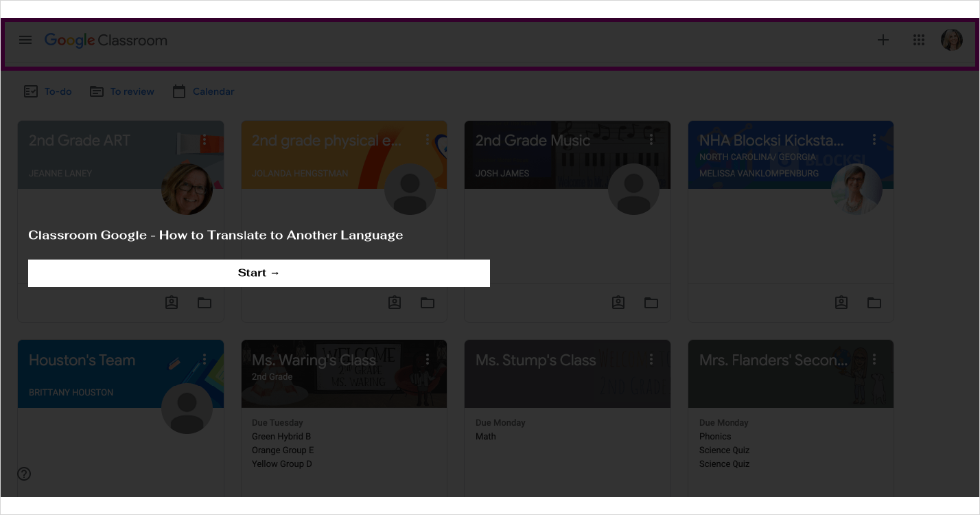Click the help question mark icon
This screenshot has height=515, width=980.
24,474
